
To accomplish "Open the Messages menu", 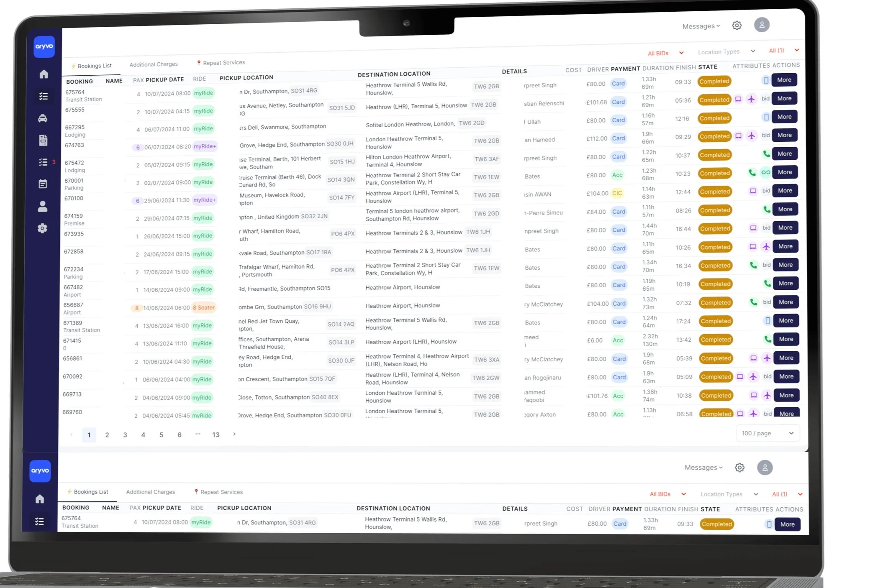I will click(701, 26).
